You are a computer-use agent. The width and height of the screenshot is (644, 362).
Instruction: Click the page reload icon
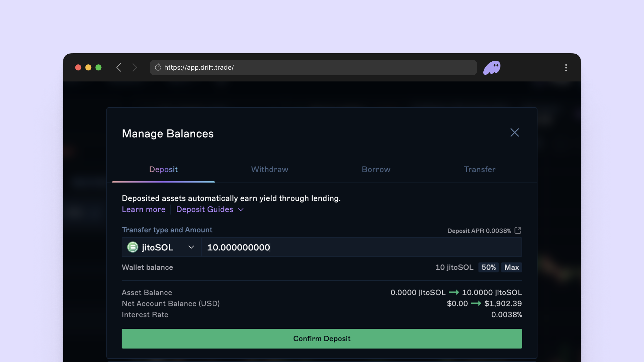158,67
